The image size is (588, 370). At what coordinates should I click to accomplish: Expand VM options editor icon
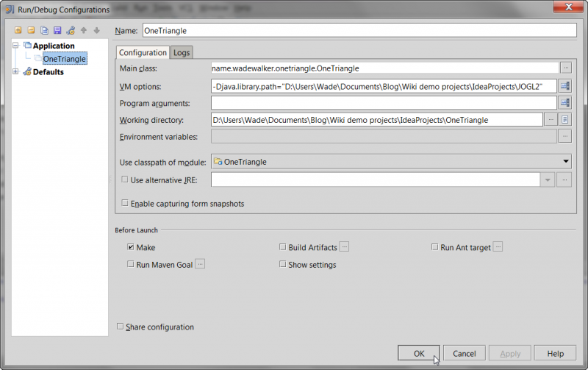pos(564,86)
